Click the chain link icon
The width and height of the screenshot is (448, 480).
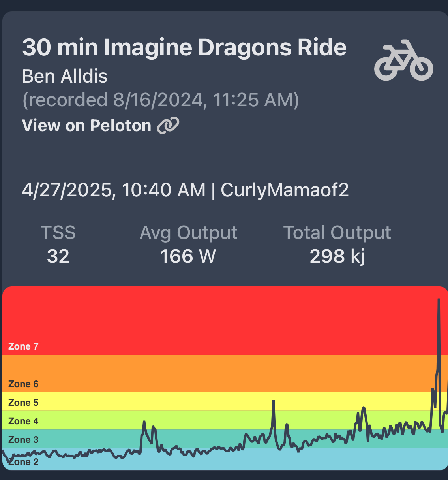(168, 126)
